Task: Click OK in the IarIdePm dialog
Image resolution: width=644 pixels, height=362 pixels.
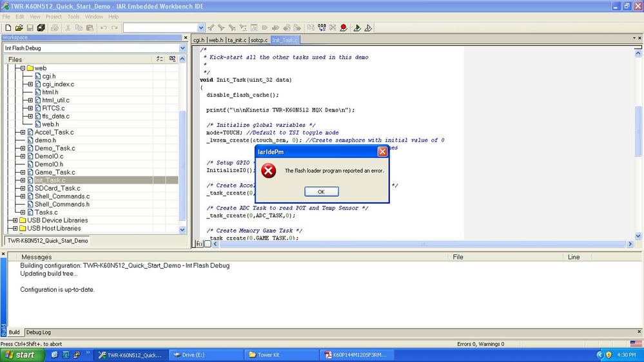Action: [322, 192]
